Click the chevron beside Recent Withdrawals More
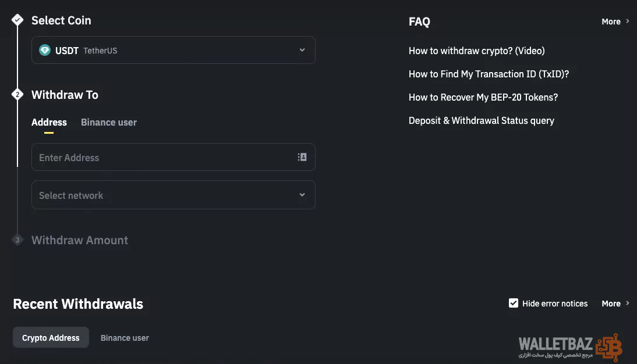Image resolution: width=637 pixels, height=364 pixels. tap(627, 304)
